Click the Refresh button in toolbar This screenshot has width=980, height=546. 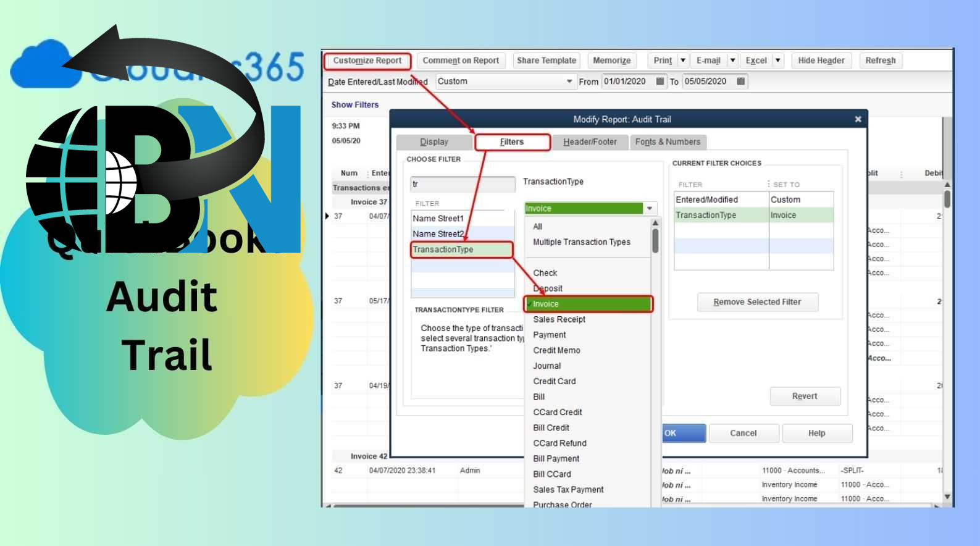coord(880,61)
